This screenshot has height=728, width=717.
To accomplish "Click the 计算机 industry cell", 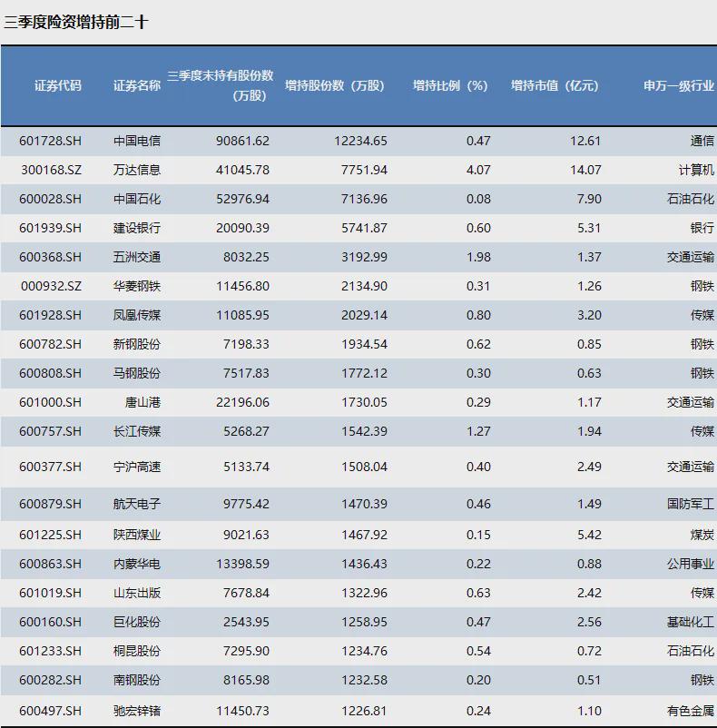I will click(x=697, y=170).
